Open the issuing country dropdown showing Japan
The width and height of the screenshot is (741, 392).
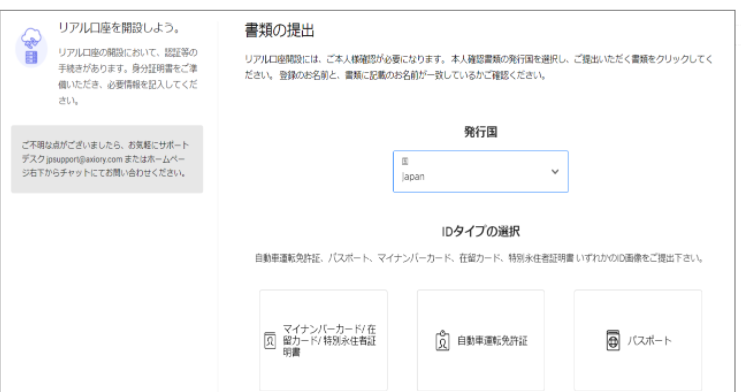point(481,172)
